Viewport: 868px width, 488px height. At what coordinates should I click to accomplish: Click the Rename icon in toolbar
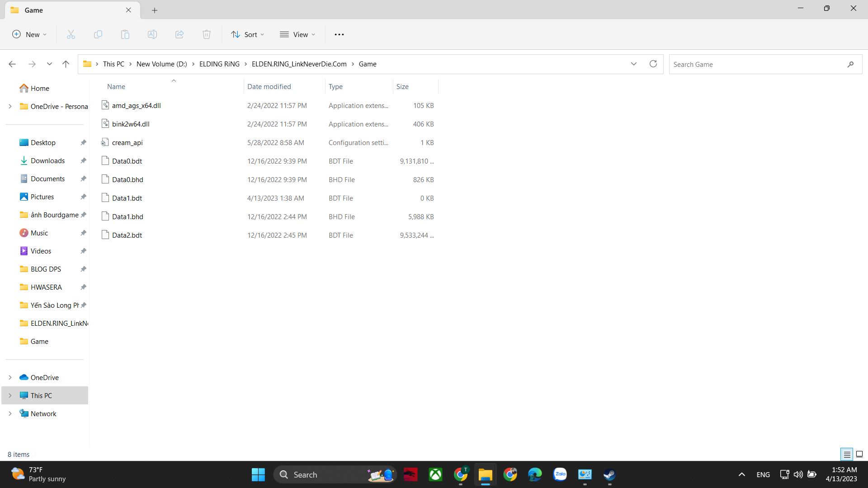pos(152,34)
